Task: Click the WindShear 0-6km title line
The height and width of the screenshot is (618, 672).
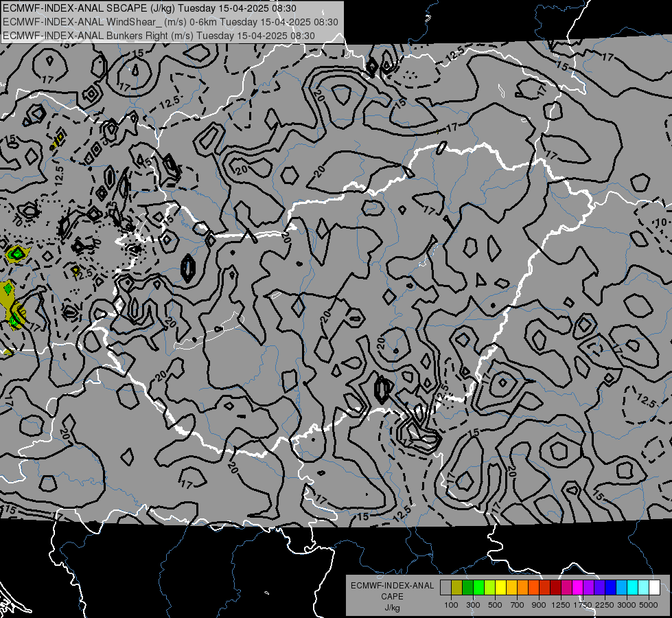Action: pyautogui.click(x=170, y=22)
